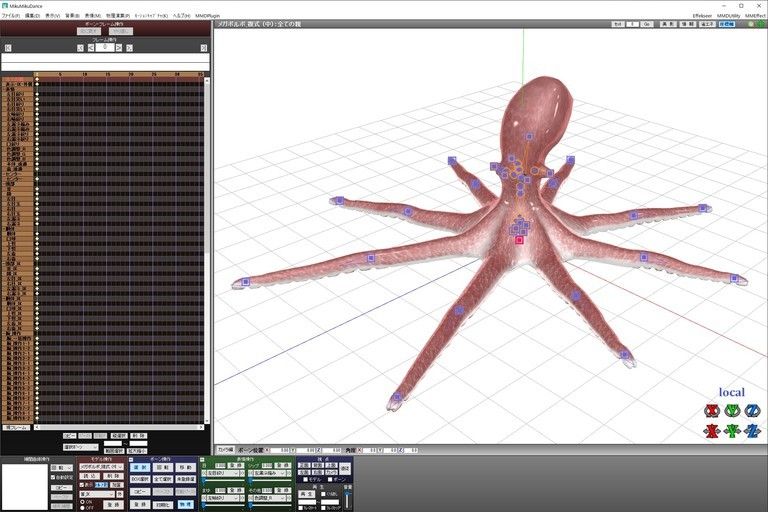Jump to first frame arrow in timeline
The image size is (768, 512).
coord(8,48)
